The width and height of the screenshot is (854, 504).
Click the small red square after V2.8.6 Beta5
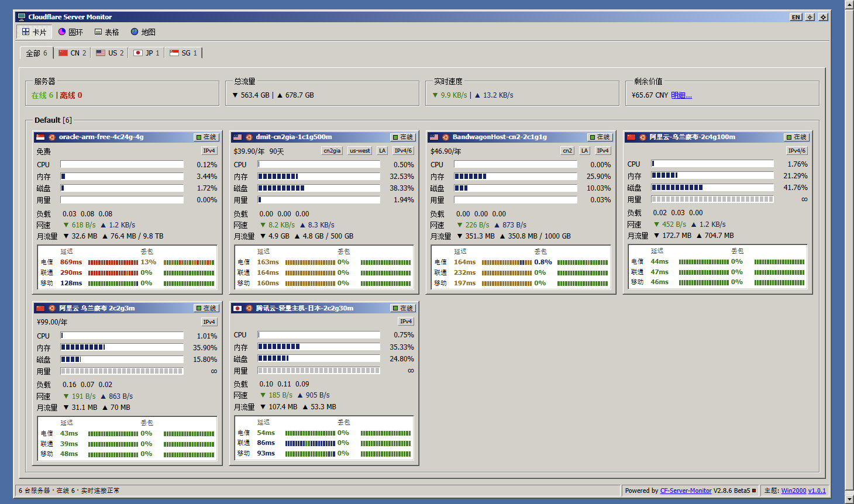(754, 491)
